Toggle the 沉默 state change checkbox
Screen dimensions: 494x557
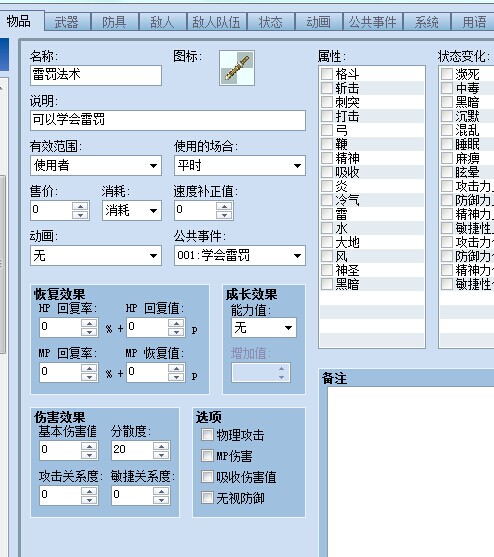446,116
